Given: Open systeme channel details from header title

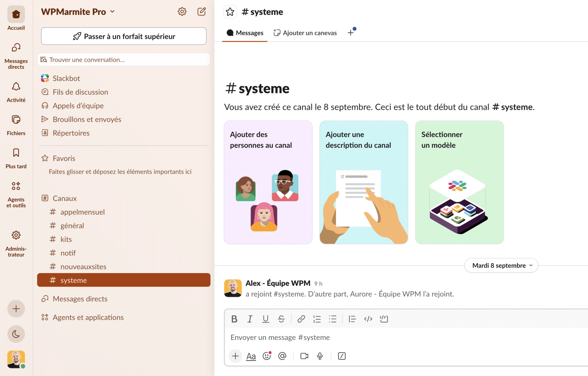Looking at the screenshot, I should click(262, 12).
